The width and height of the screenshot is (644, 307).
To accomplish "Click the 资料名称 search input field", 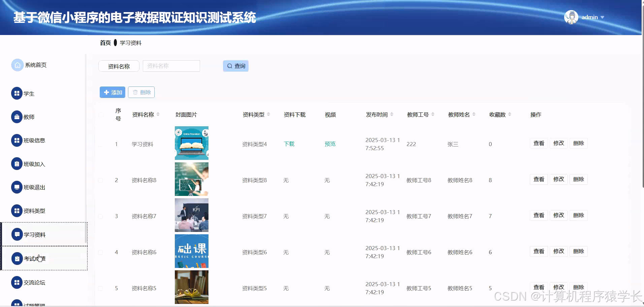I will click(171, 66).
